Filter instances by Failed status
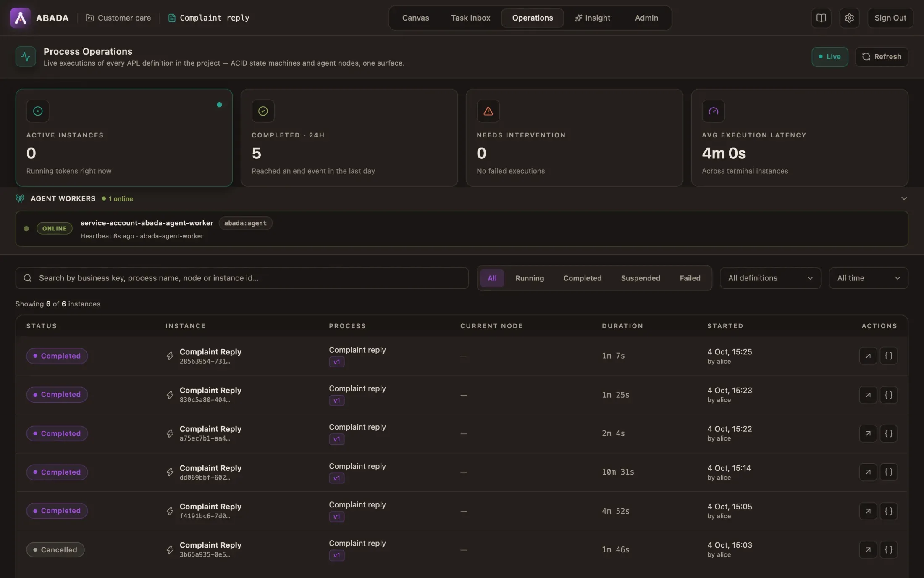The height and width of the screenshot is (578, 924). click(x=690, y=278)
